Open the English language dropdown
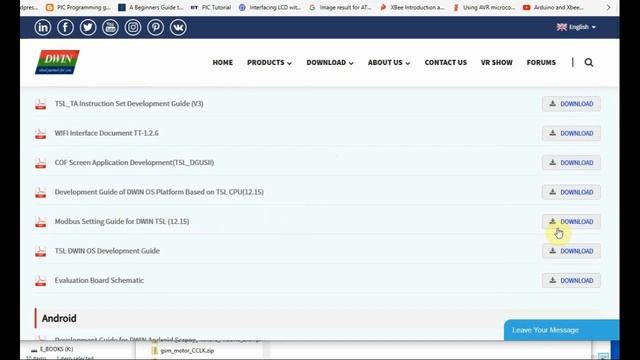 (x=576, y=27)
